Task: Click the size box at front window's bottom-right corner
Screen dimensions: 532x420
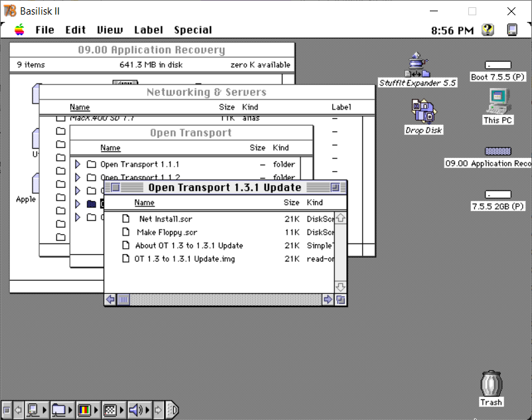Action: pos(341,299)
